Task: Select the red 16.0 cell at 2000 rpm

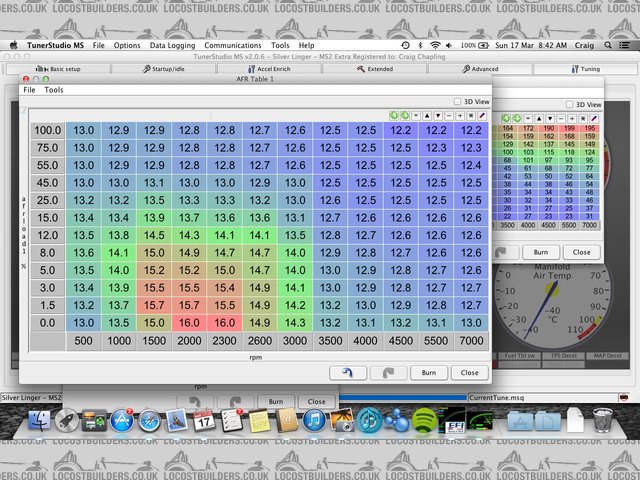Action: click(x=186, y=323)
